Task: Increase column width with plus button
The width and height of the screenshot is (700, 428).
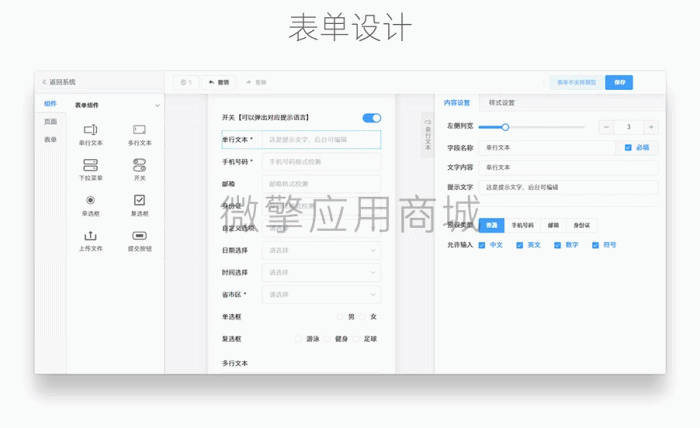Action: click(x=651, y=127)
